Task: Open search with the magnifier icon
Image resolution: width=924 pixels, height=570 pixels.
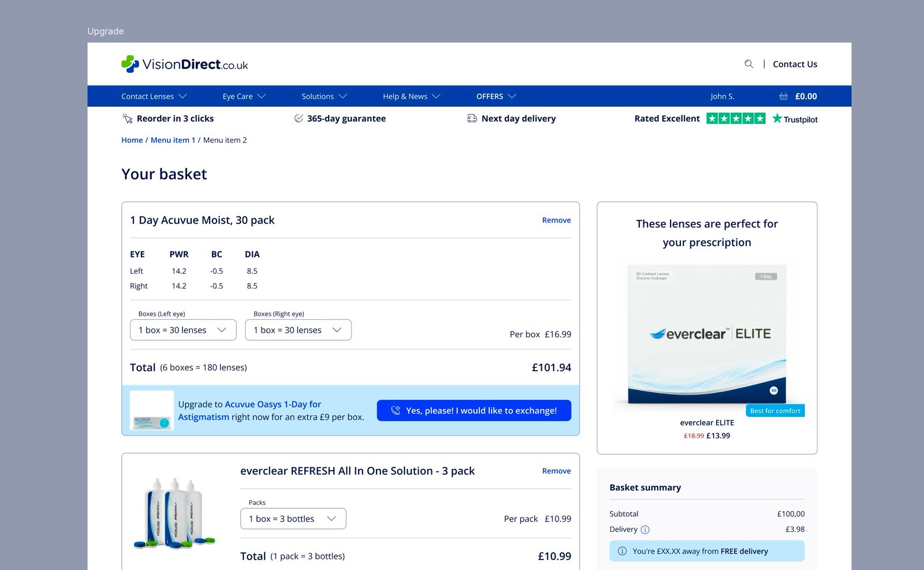Action: point(749,64)
